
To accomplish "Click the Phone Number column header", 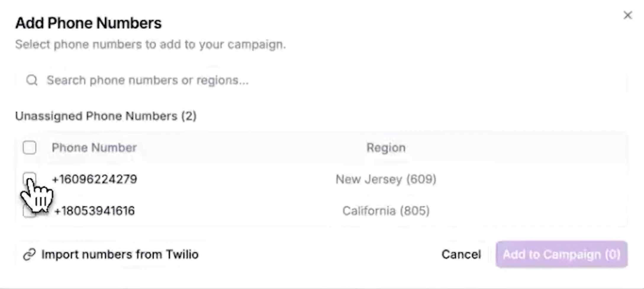I will tap(94, 147).
